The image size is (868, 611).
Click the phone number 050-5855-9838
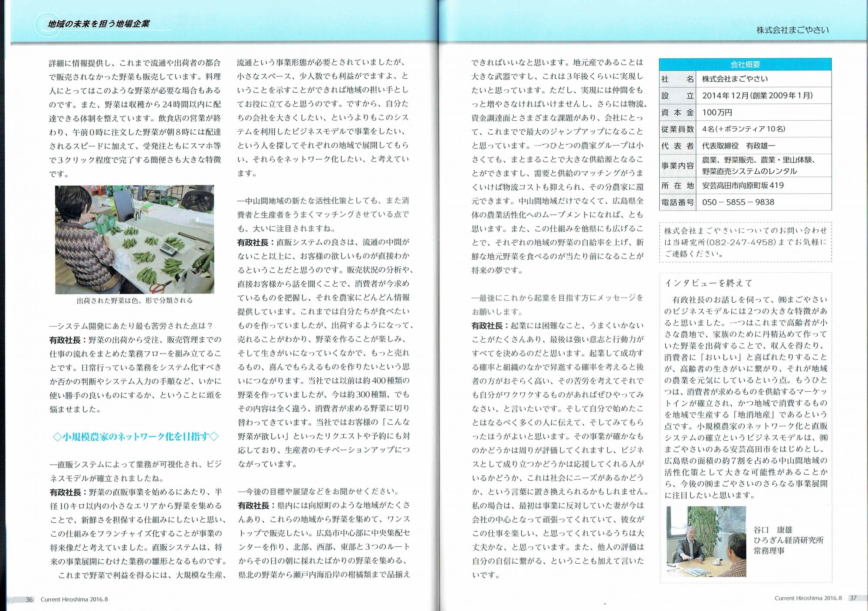pos(738,202)
